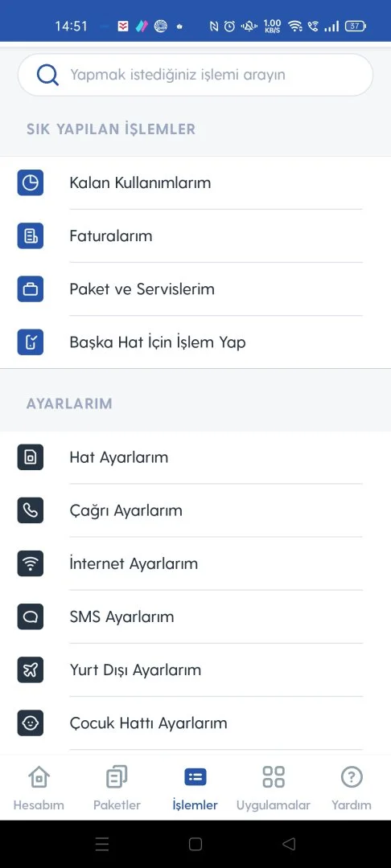Screen dimensions: 391x868
Task: Tap the phone icon for Başka Hat İçin İşlem Yap
Action: tap(31, 342)
